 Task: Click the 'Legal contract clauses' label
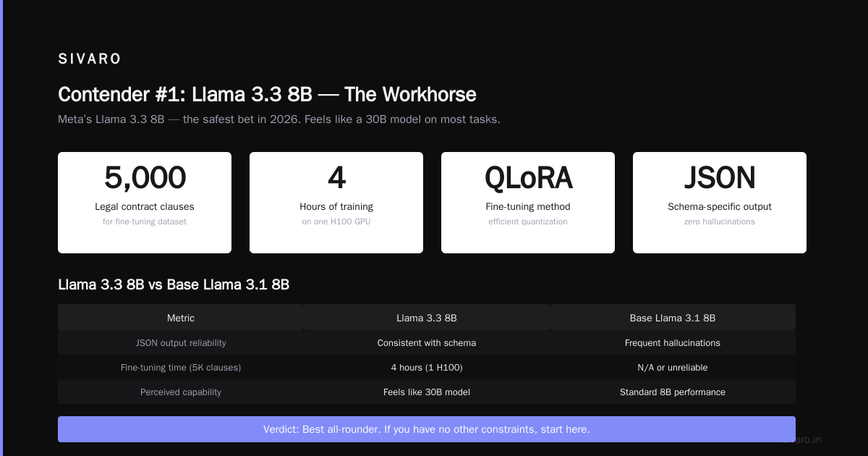[x=145, y=207]
